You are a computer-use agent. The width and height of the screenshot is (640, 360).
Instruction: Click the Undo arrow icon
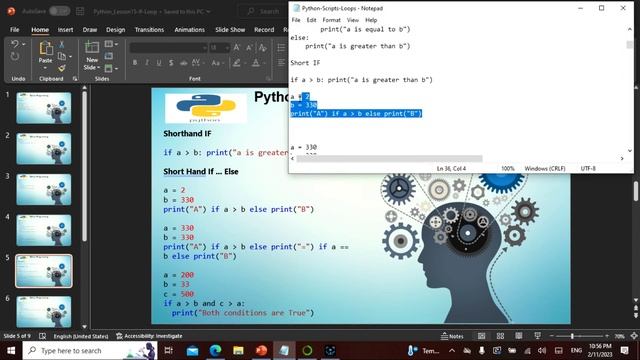(15, 44)
